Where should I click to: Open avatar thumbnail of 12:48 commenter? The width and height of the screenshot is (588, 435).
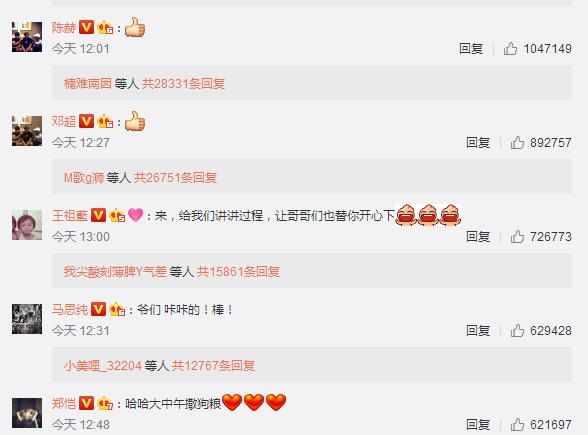[x=27, y=413]
